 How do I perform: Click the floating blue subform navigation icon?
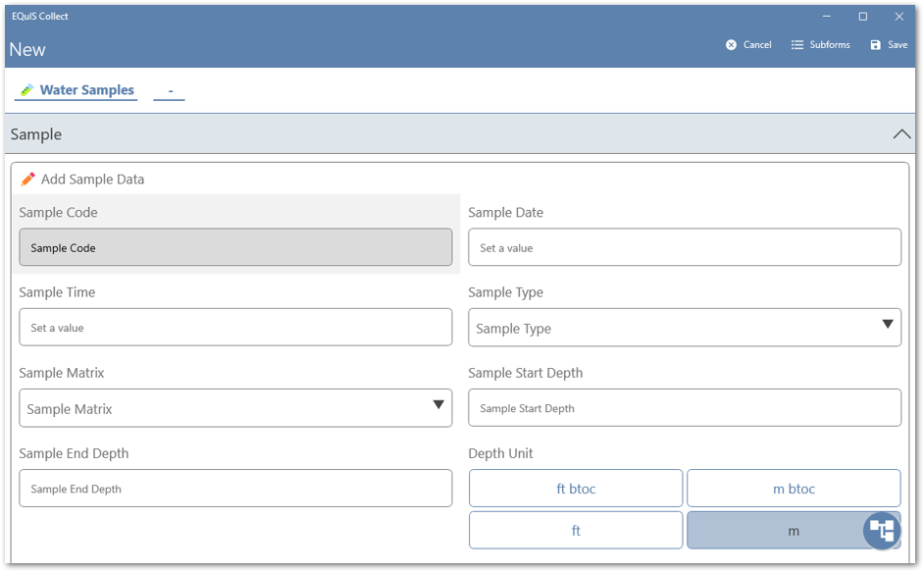[x=881, y=530]
